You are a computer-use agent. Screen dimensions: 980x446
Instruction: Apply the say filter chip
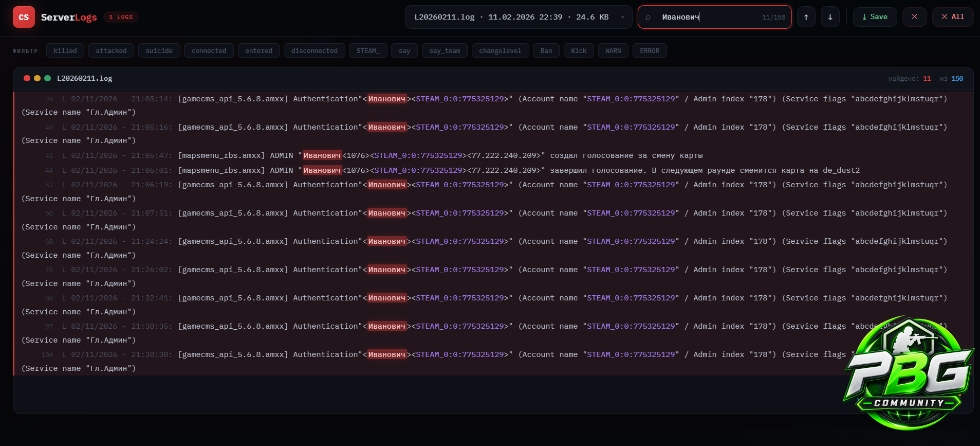tap(404, 50)
